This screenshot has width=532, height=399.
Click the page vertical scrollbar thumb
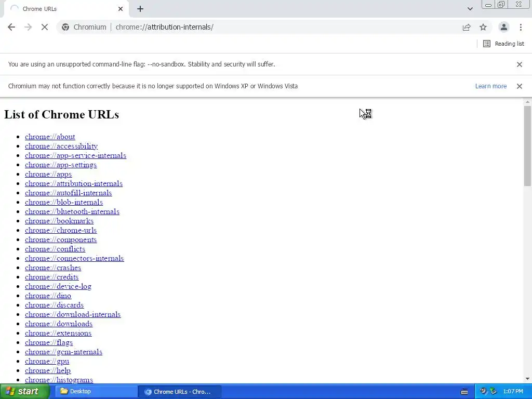coord(527,146)
